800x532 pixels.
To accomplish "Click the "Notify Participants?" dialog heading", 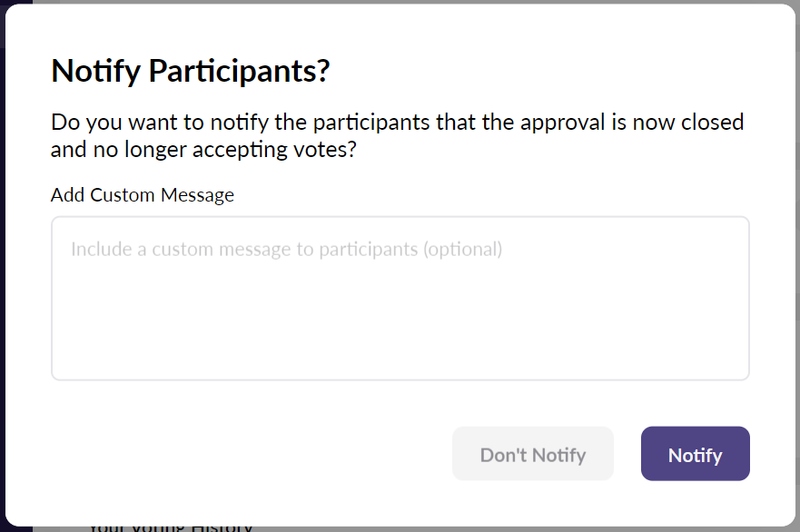I will pyautogui.click(x=190, y=71).
